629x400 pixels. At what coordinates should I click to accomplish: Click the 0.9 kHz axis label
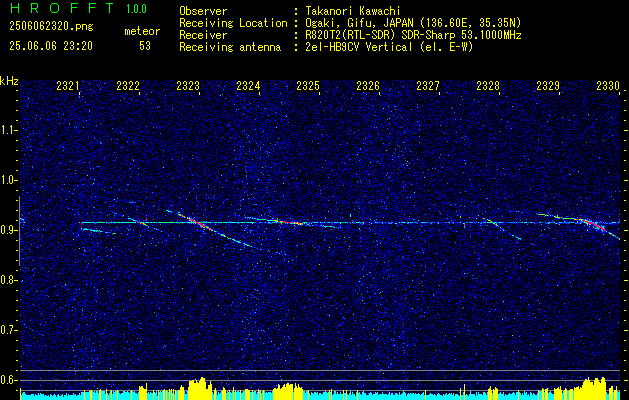pyautogui.click(x=8, y=230)
